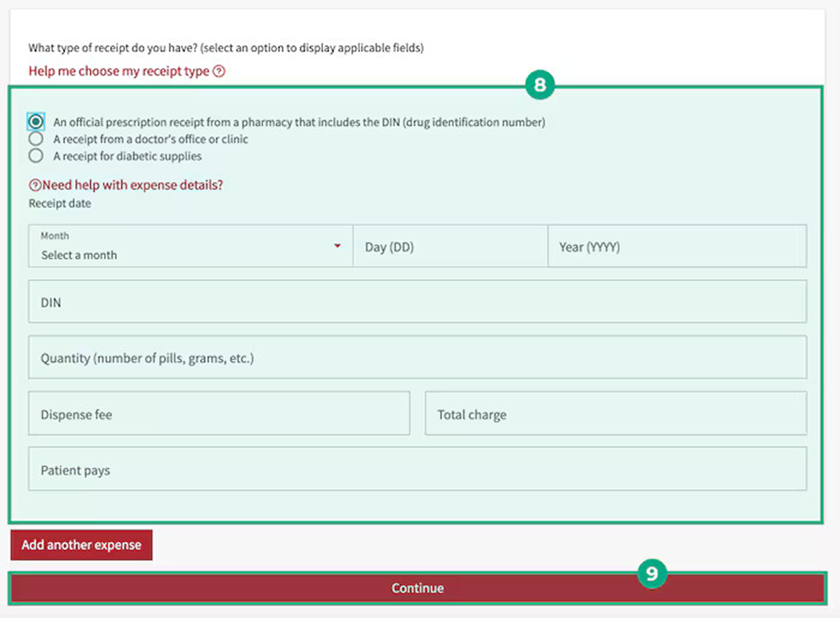Open Help me choose my receipt type link
840x618 pixels.
tap(119, 71)
